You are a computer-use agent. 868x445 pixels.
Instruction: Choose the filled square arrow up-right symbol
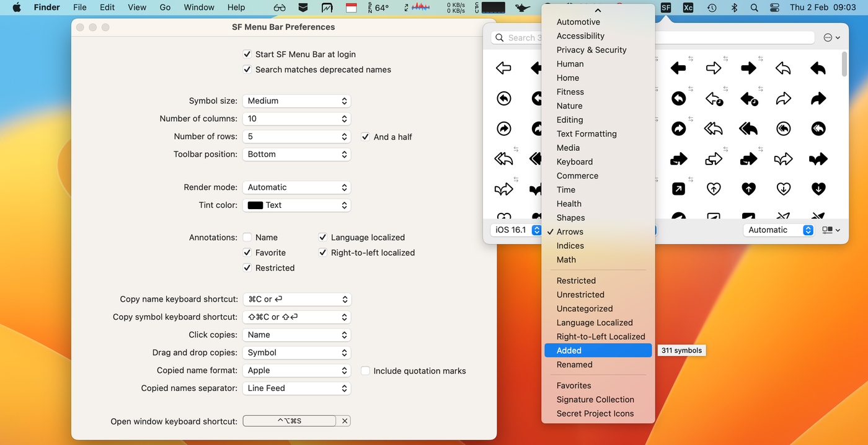pos(678,189)
